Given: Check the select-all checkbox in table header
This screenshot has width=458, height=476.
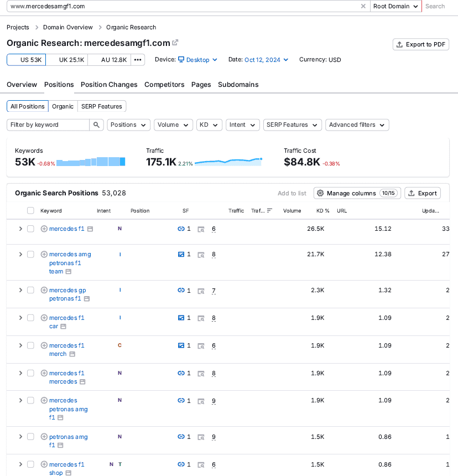Looking at the screenshot, I should 30,210.
